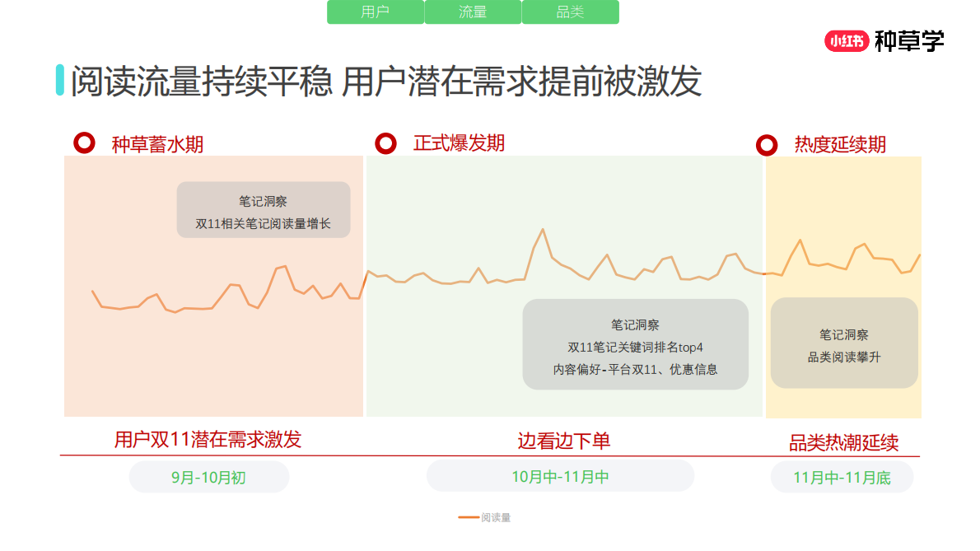
Task: Click the teal bar before the slide title
Action: point(58,81)
